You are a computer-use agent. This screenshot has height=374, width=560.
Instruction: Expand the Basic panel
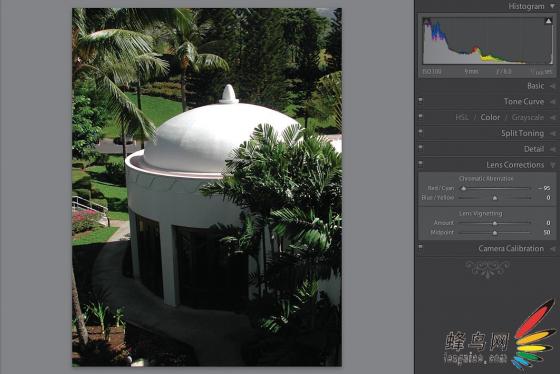(x=552, y=86)
